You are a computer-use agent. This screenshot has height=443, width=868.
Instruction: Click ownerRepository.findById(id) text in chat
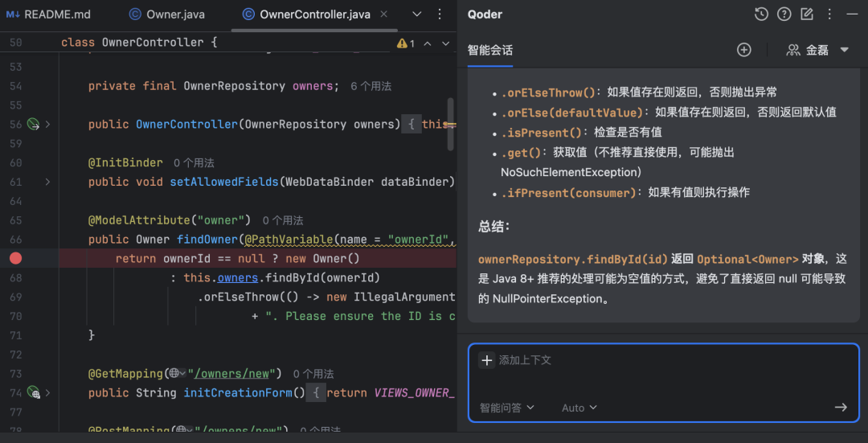tap(573, 259)
